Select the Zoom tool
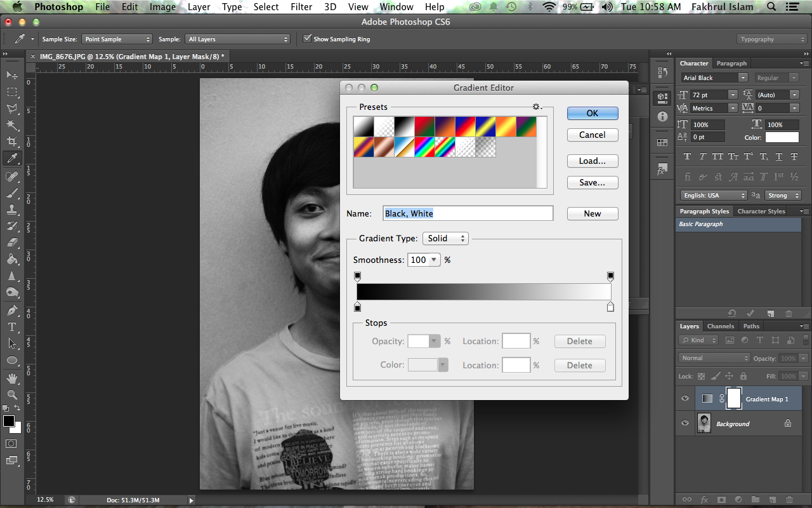The image size is (812, 508). [12, 395]
